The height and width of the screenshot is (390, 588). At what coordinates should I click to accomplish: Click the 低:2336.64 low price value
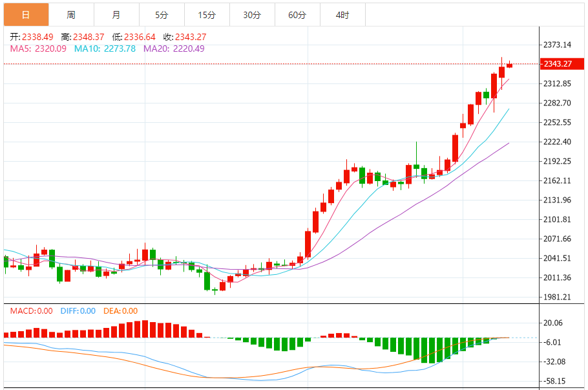click(134, 37)
